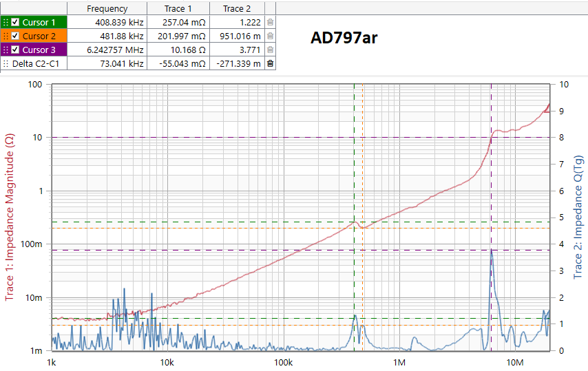Grab the Cursor 3 row drag handle
The image size is (588, 371).
coord(6,50)
